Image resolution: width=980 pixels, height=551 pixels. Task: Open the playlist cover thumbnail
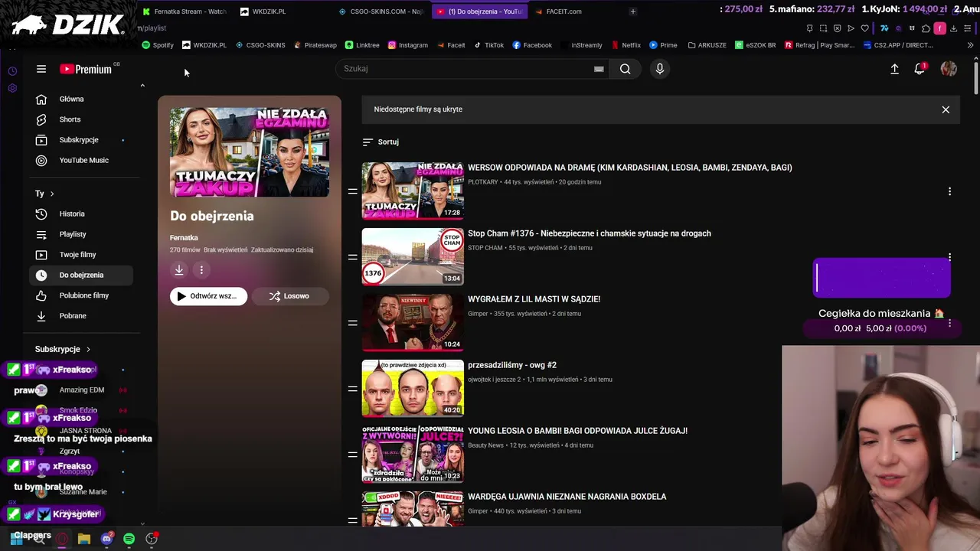pos(250,152)
